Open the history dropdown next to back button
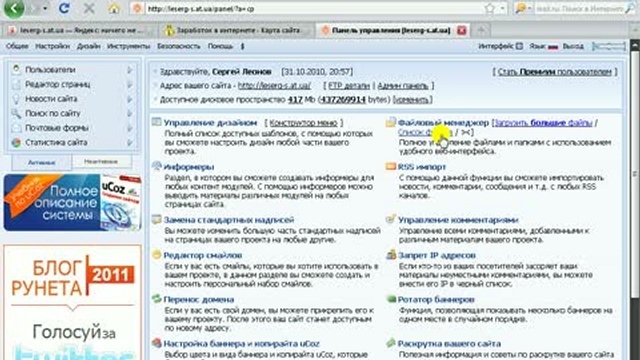Screen dimensions: 640x360 [x=45, y=9]
